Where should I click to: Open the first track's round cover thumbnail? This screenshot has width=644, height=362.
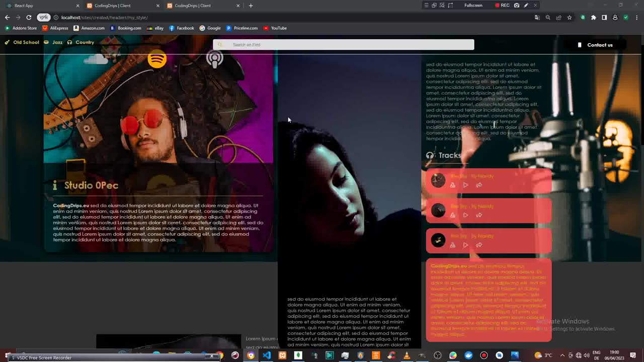pyautogui.click(x=438, y=180)
